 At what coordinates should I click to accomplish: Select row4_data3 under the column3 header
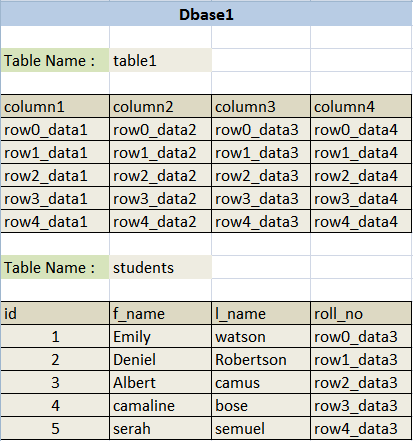[x=261, y=221]
